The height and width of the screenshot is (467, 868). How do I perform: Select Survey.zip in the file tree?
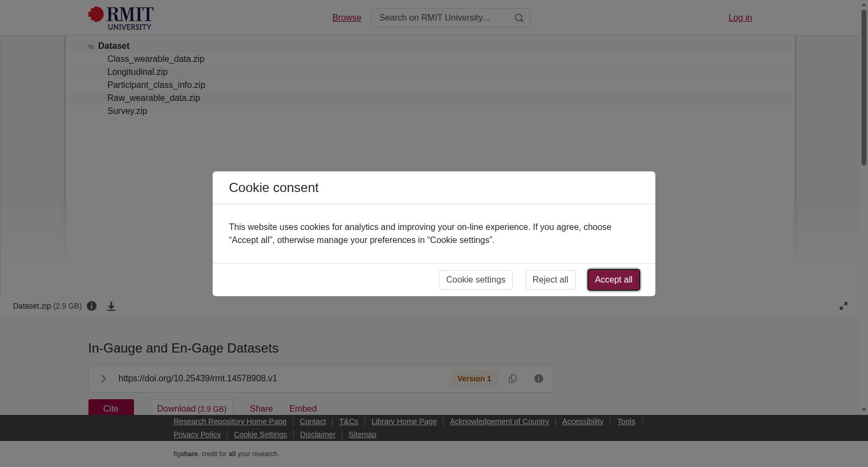[127, 111]
